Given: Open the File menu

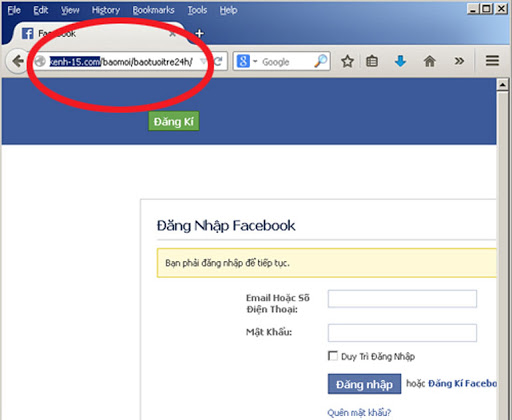Looking at the screenshot, I should (x=14, y=10).
